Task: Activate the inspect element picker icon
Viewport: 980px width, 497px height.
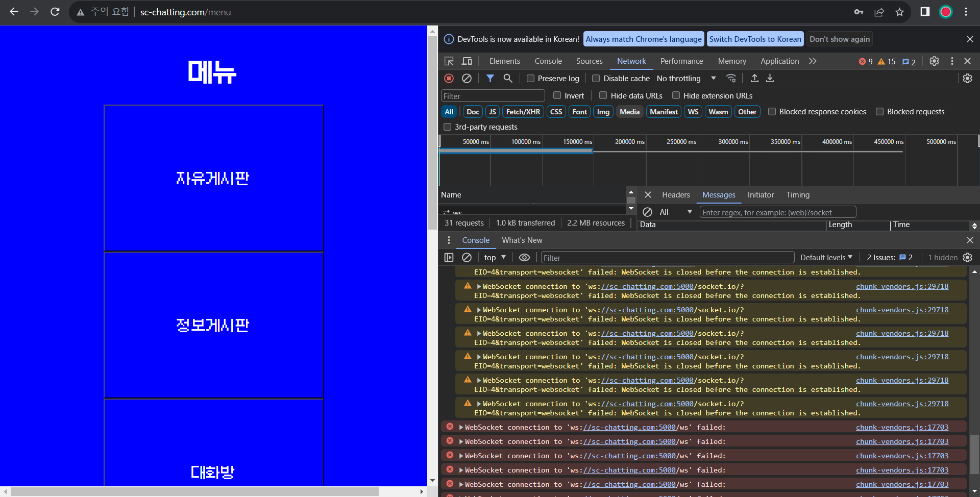Action: tap(449, 61)
